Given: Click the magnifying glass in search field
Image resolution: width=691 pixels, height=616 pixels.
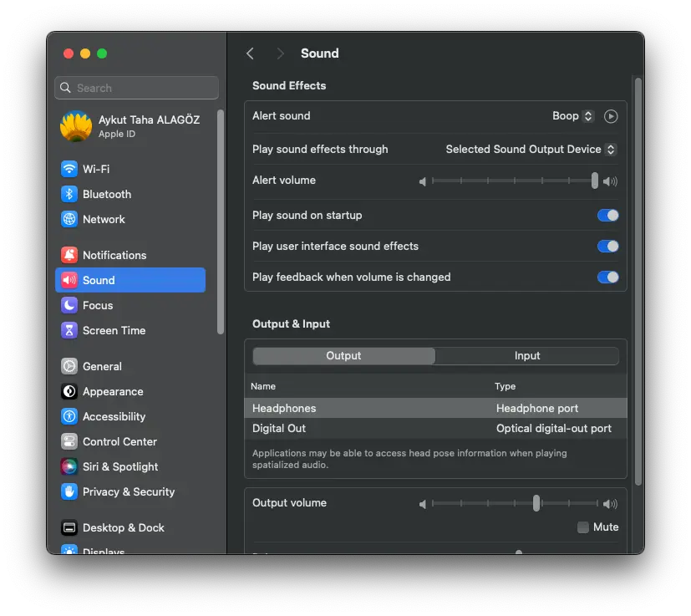Looking at the screenshot, I should pyautogui.click(x=66, y=88).
